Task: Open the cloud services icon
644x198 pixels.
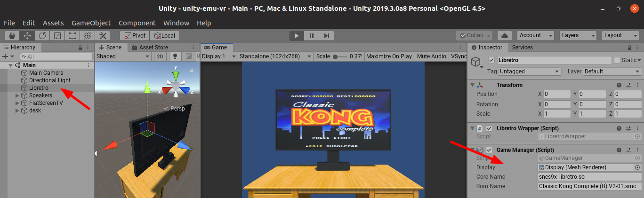Action: pos(505,35)
